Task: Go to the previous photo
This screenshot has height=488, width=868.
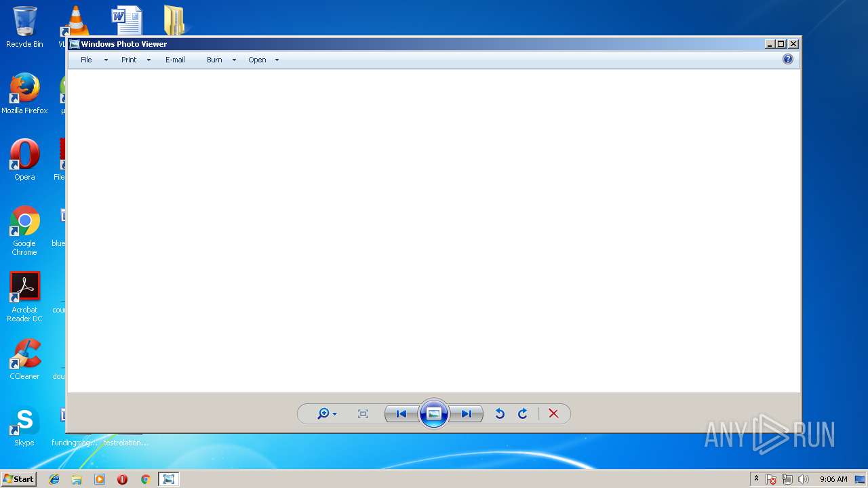Action: point(401,413)
